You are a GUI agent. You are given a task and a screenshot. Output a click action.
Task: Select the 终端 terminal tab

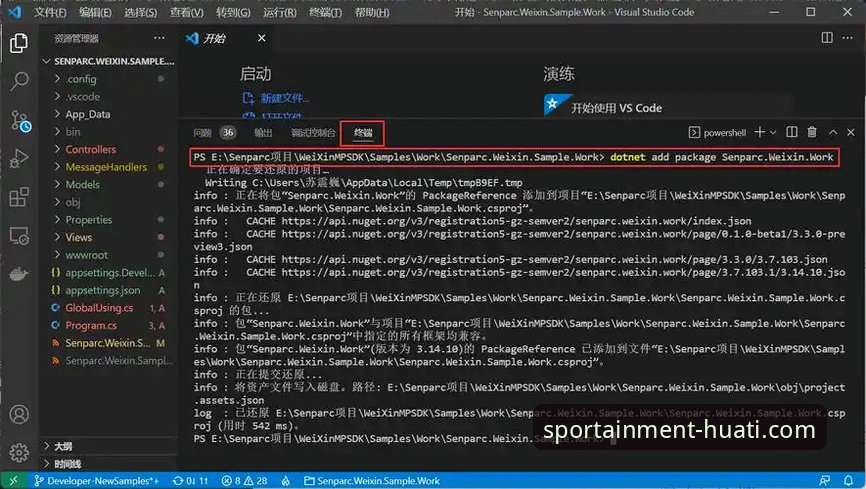tap(363, 133)
